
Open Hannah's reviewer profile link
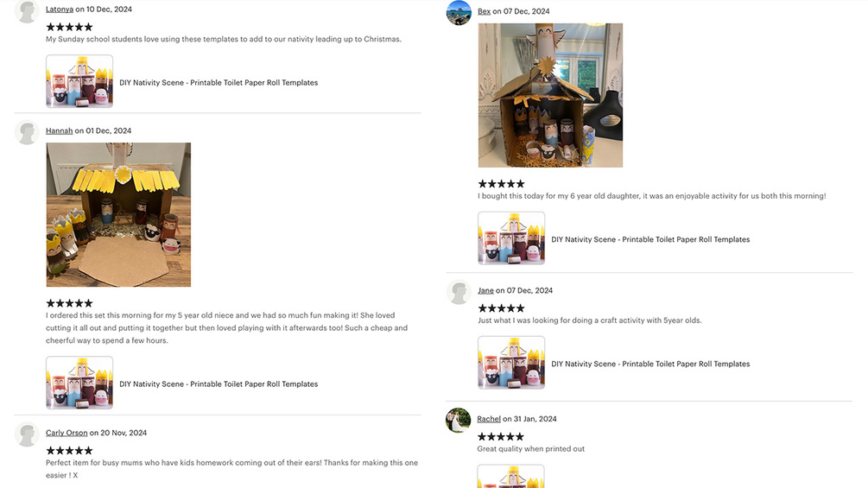click(60, 131)
